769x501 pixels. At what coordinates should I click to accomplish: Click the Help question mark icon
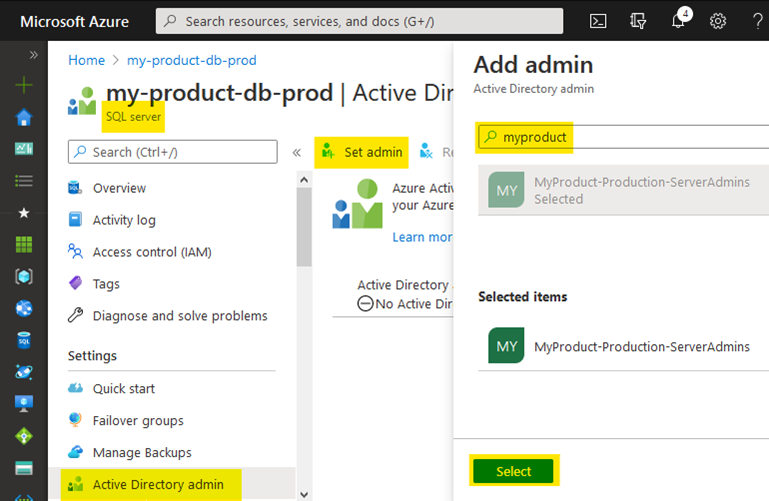pyautogui.click(x=757, y=20)
